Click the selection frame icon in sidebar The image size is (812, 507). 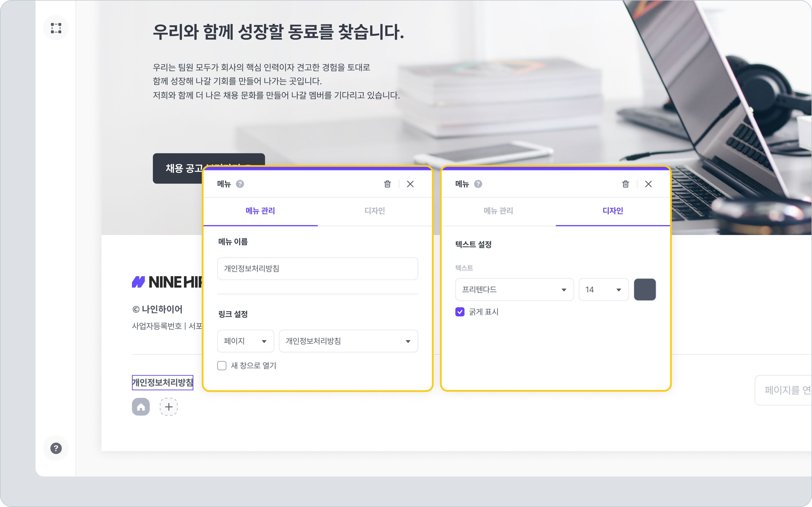click(56, 28)
